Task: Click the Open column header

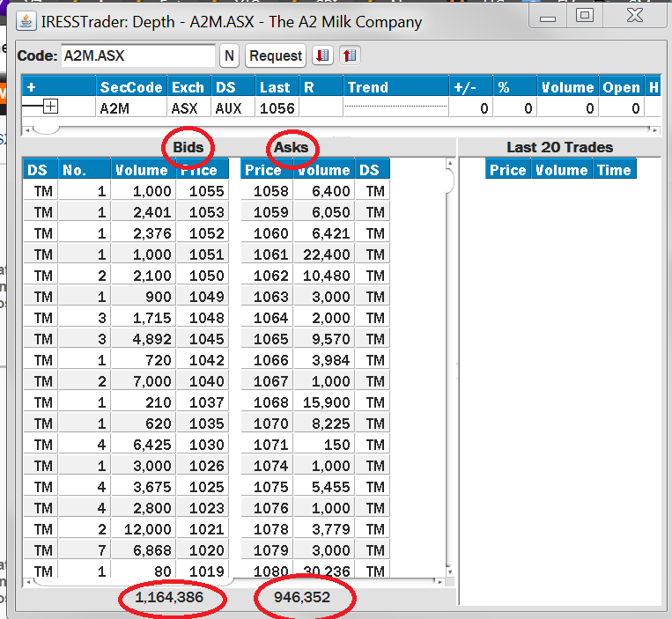Action: (622, 87)
